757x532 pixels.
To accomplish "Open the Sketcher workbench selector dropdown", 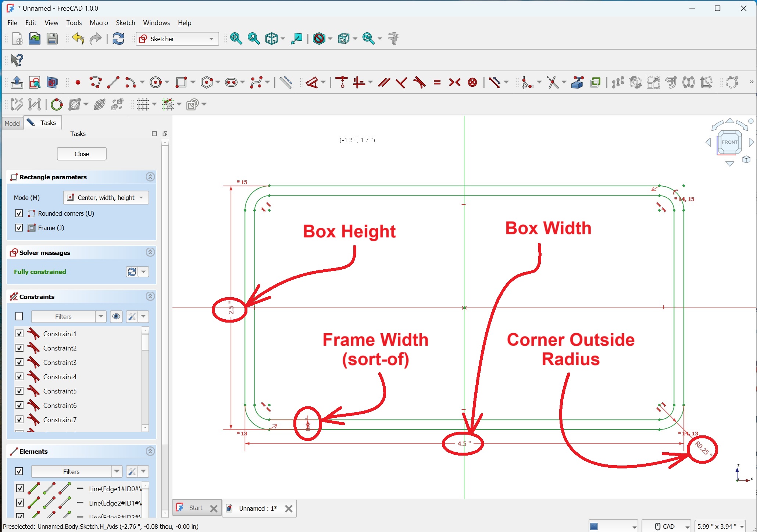I will [x=177, y=39].
